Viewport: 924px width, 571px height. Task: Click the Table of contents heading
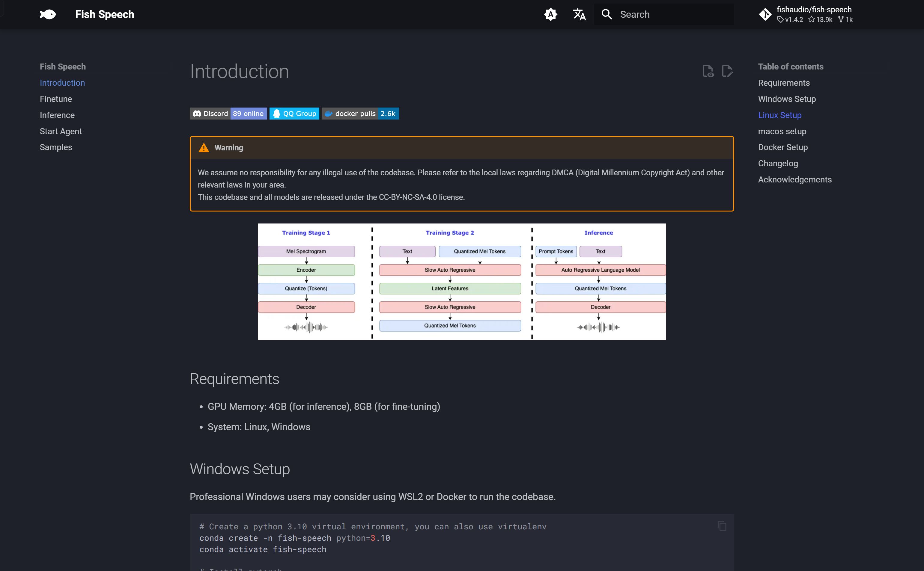791,67
